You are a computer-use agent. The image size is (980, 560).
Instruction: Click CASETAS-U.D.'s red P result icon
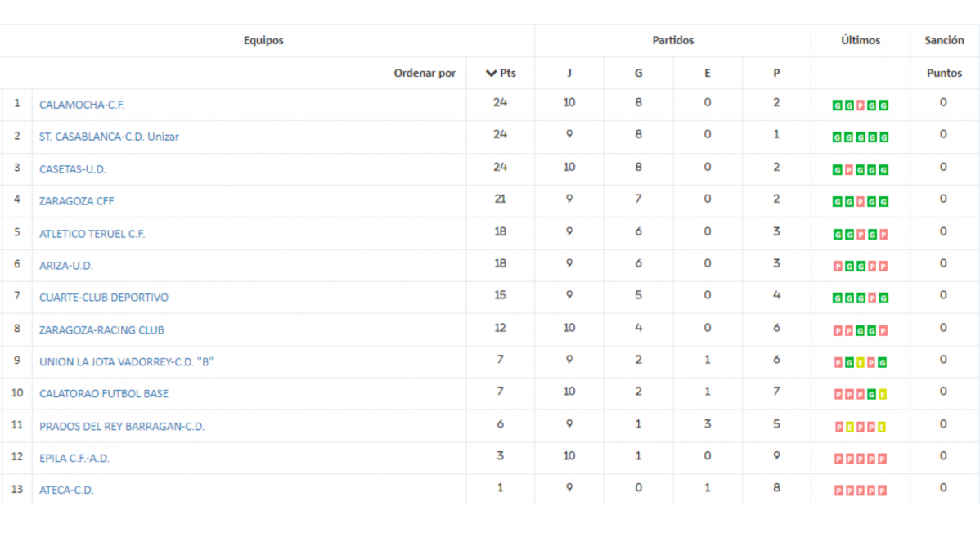coord(849,170)
